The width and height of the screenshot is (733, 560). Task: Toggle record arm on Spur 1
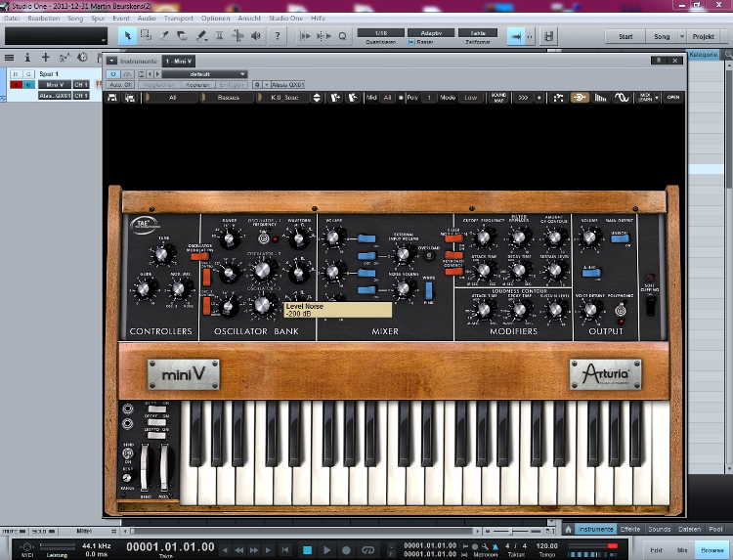[16, 85]
